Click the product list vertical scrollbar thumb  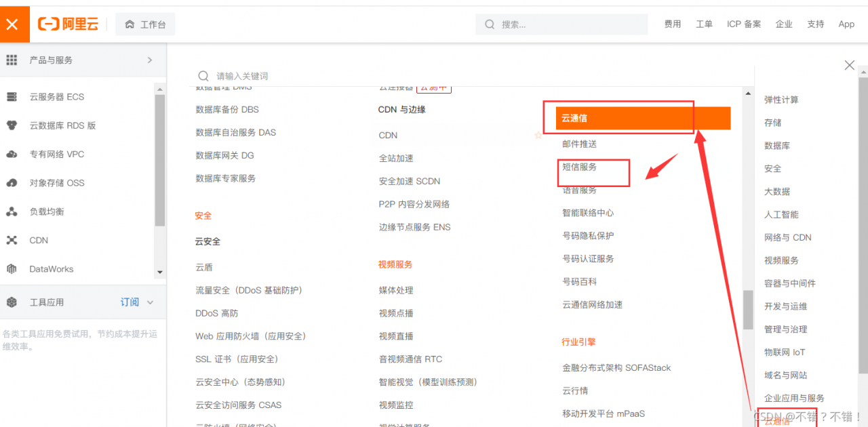click(x=748, y=310)
